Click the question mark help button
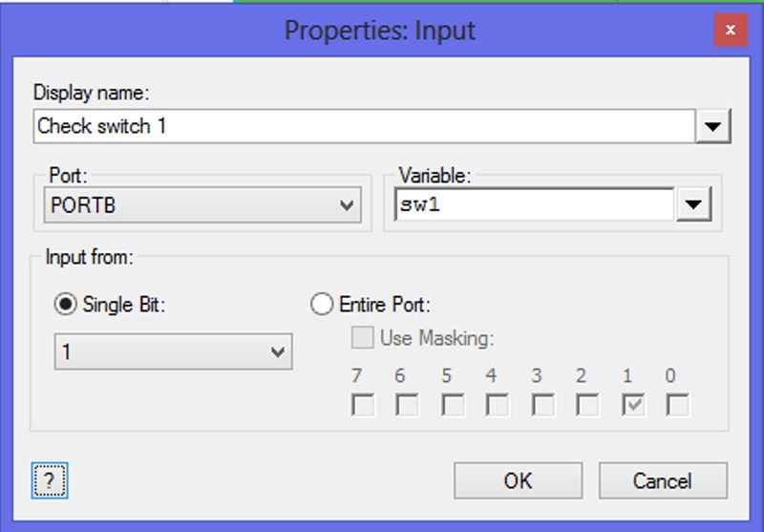The width and height of the screenshot is (764, 532). [50, 480]
